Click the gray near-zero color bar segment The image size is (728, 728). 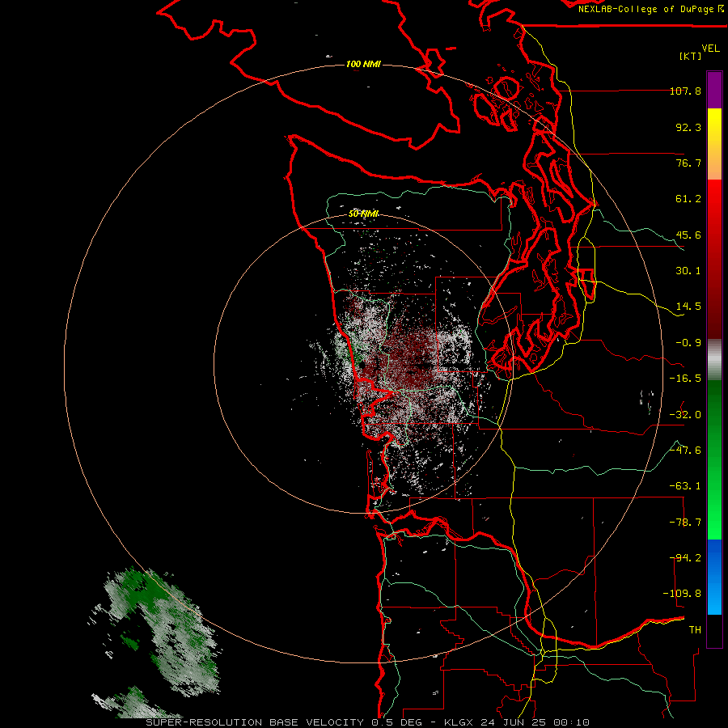pos(714,360)
